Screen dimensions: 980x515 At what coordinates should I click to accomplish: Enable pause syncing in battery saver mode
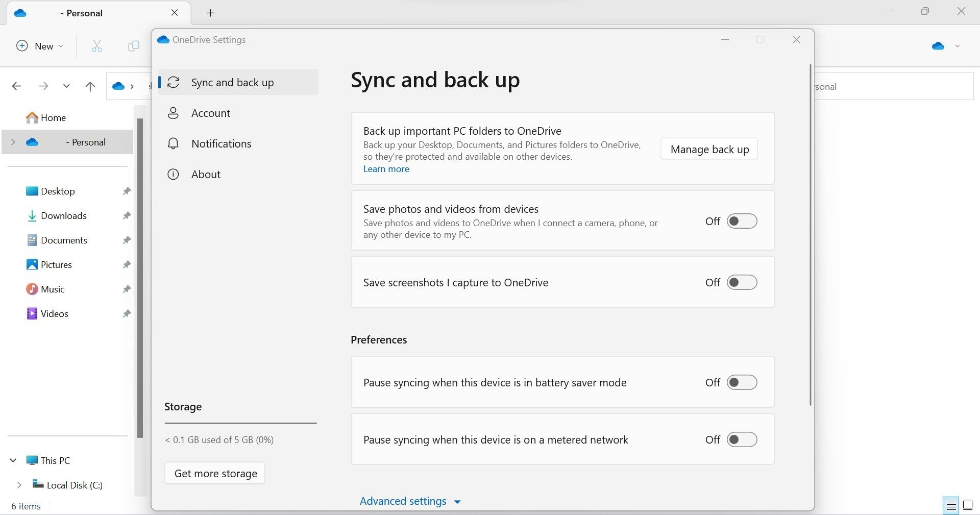click(x=742, y=382)
